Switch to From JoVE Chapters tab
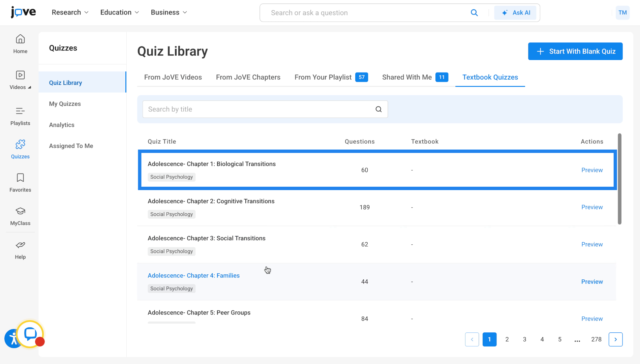 point(248,77)
